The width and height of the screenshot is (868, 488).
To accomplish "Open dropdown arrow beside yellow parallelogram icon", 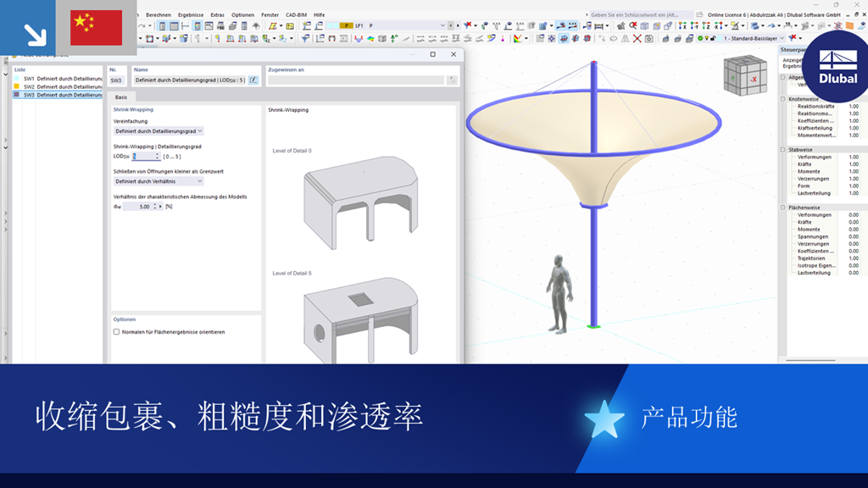I will click(281, 25).
